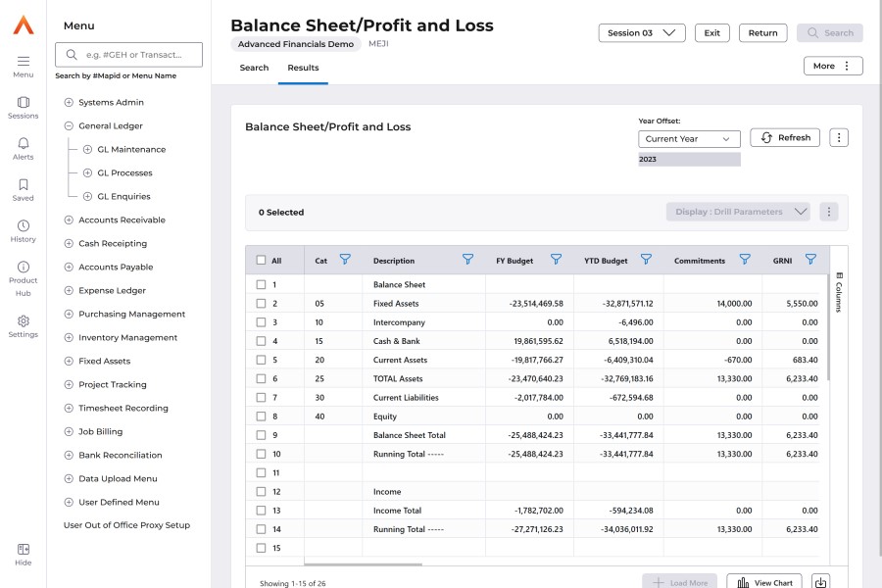Click the View Chart button
The height and width of the screenshot is (588, 882).
coord(764,582)
